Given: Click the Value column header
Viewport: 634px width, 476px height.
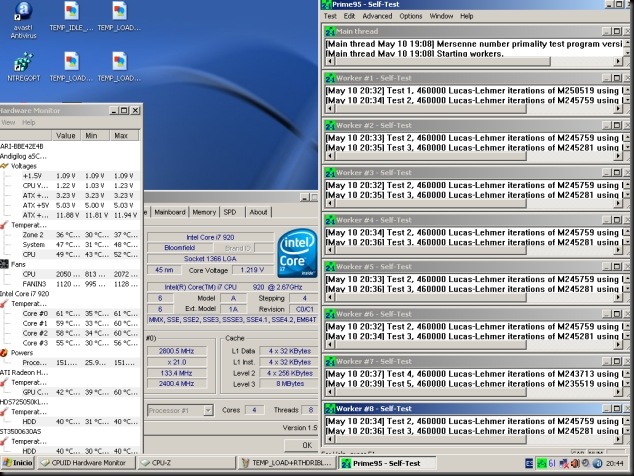Looking at the screenshot, I should [66, 135].
